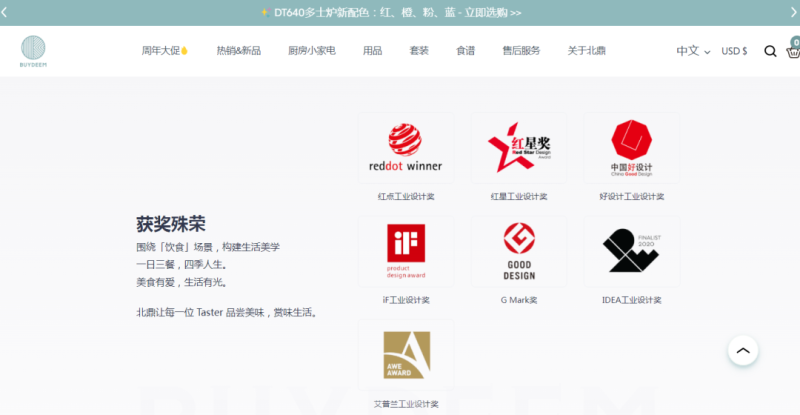Open the 食谱 menu item

click(x=465, y=51)
